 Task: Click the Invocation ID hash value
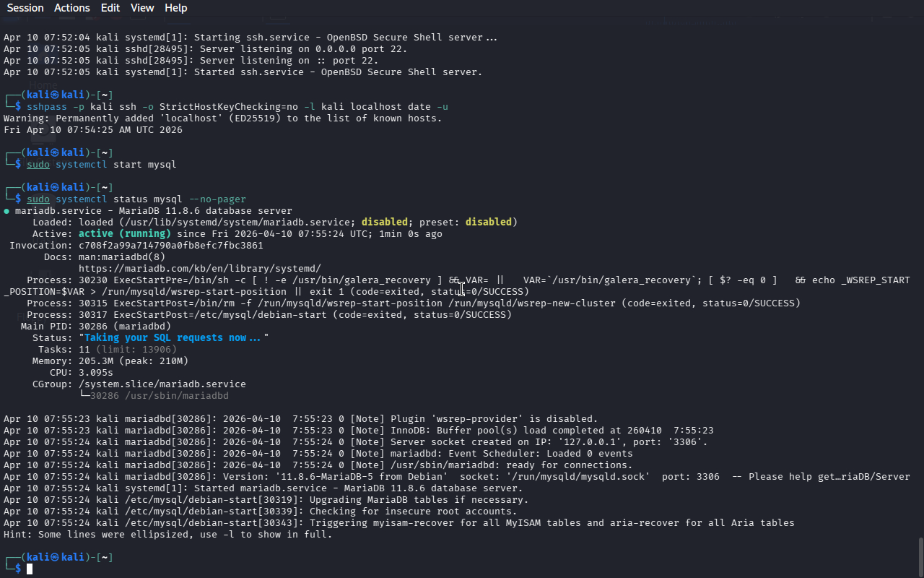click(170, 246)
